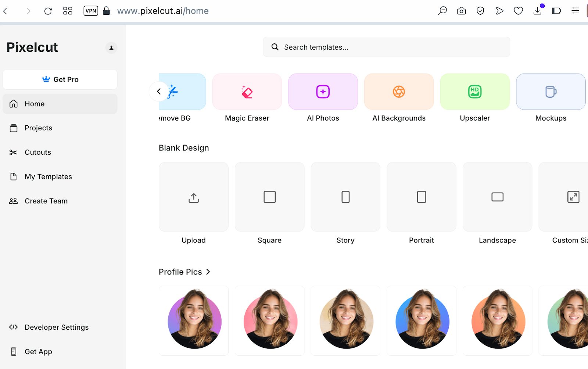The height and width of the screenshot is (369, 588).
Task: Open the browser downloads icon
Action: [538, 11]
